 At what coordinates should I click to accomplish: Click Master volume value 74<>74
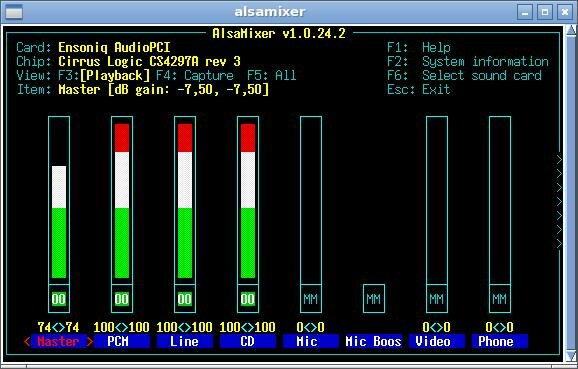(x=59, y=327)
